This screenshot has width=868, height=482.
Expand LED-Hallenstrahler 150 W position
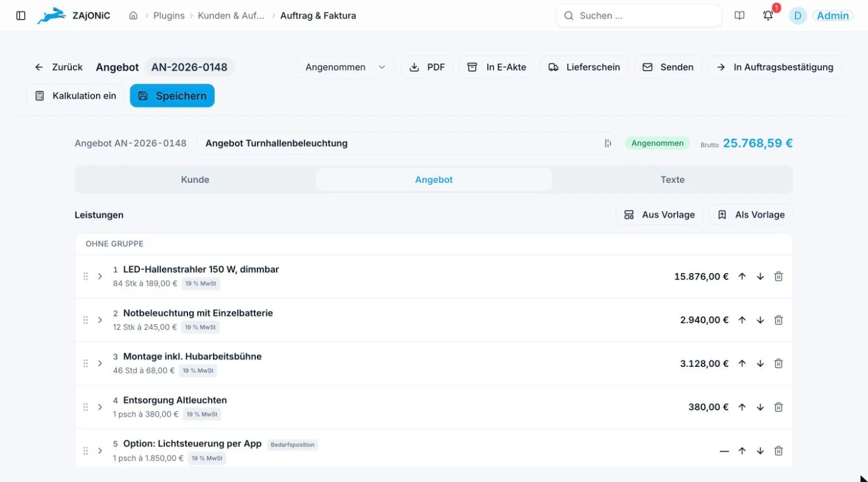(x=100, y=277)
